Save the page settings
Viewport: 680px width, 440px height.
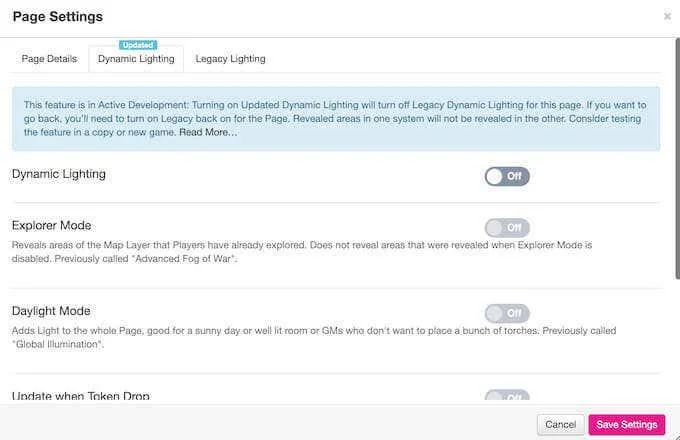(x=627, y=424)
